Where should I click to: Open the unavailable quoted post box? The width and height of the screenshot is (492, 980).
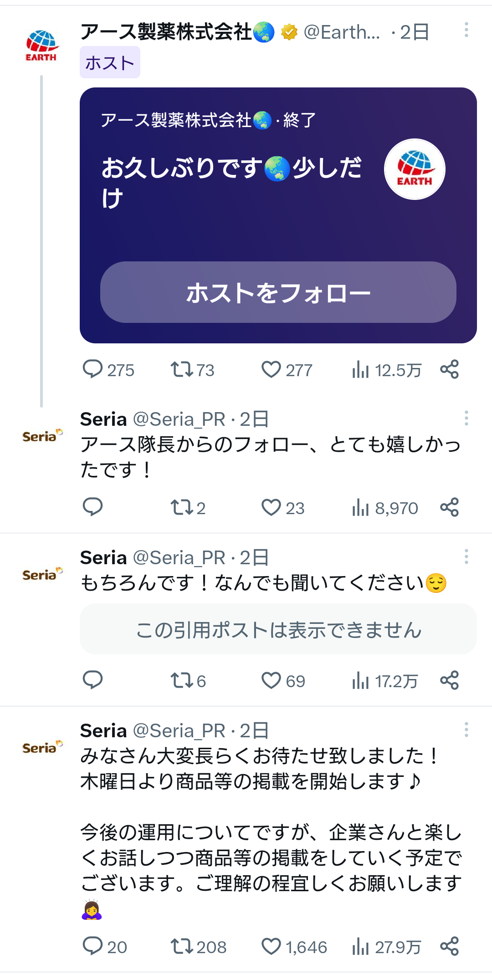pos(278,629)
